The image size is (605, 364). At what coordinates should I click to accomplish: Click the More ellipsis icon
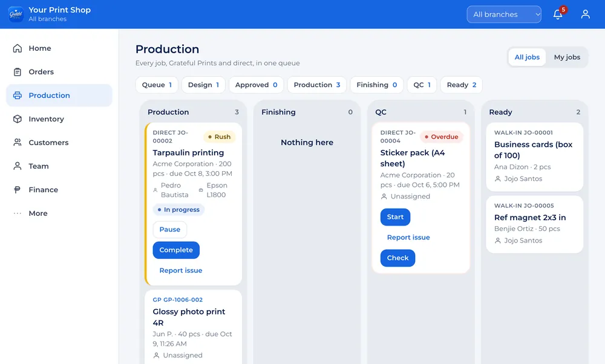tap(18, 213)
